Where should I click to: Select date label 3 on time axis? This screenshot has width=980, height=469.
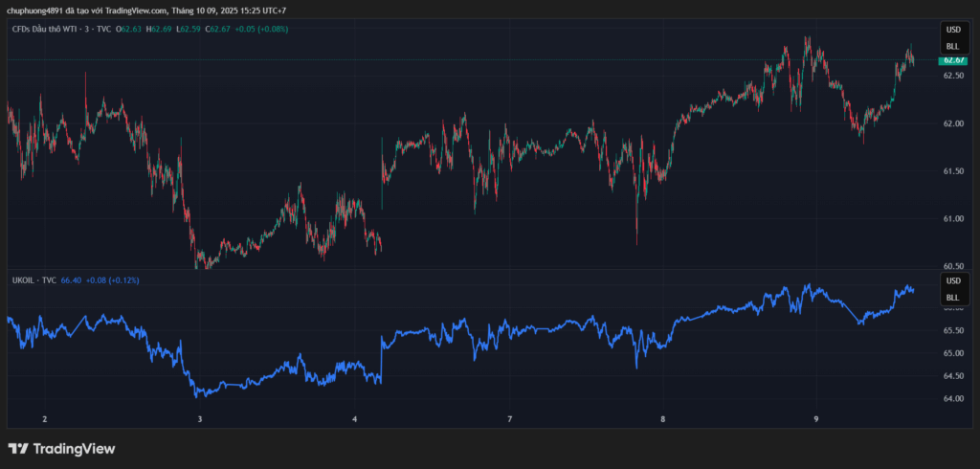click(200, 419)
